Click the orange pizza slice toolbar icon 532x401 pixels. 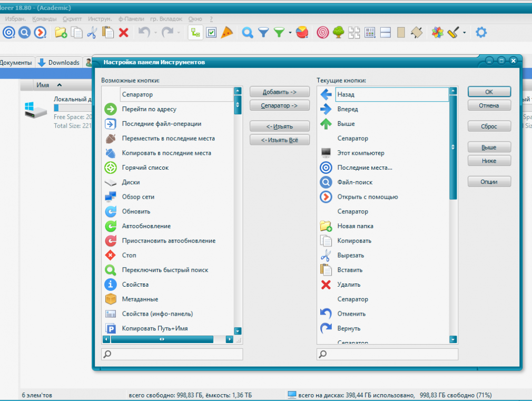[227, 33]
